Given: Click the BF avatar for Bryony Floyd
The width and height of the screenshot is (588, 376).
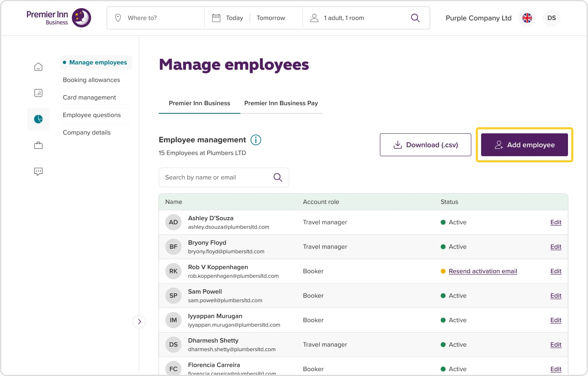Looking at the screenshot, I should [173, 247].
